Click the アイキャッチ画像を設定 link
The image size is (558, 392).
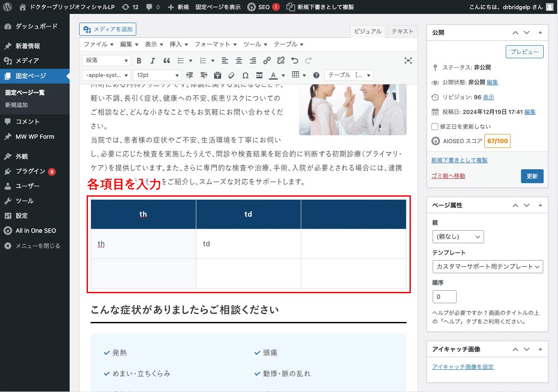pyautogui.click(x=463, y=367)
